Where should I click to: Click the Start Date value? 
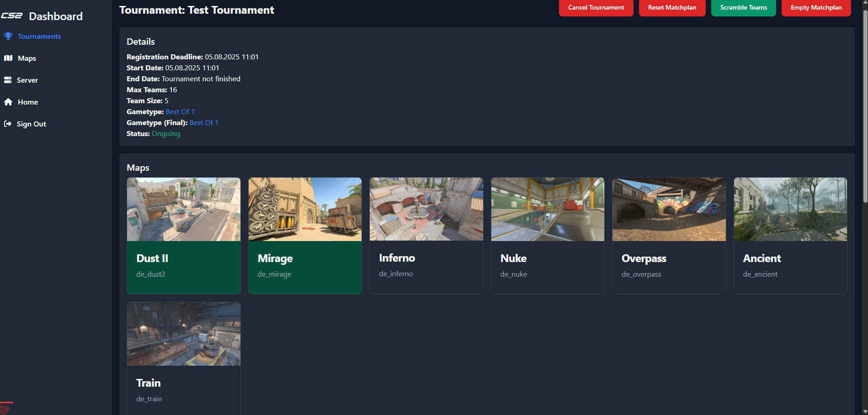[x=192, y=68]
